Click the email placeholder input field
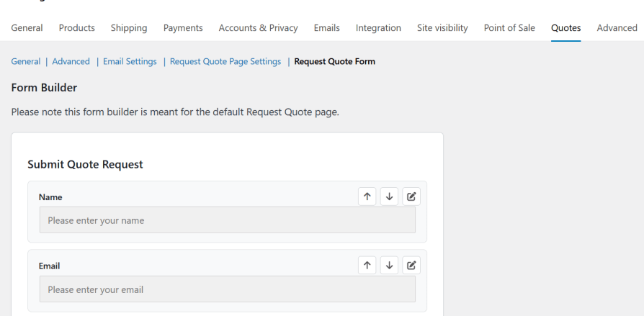Image resolution: width=644 pixels, height=316 pixels. pos(227,289)
